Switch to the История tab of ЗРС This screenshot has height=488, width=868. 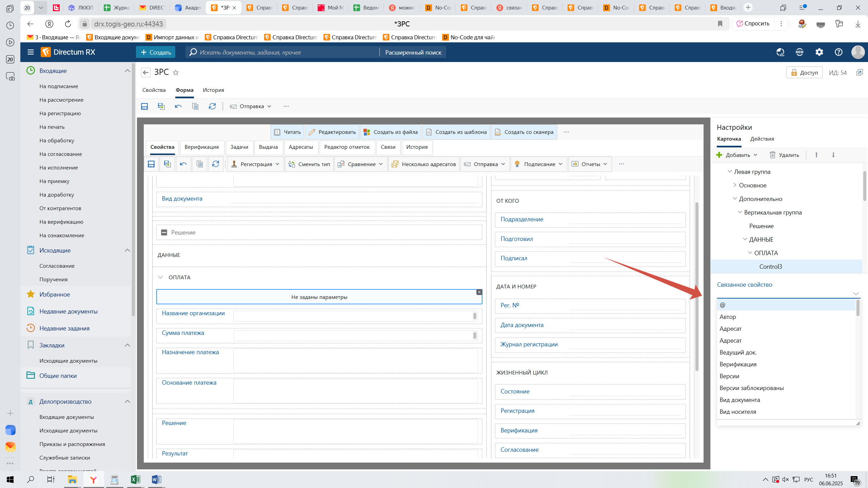point(213,90)
